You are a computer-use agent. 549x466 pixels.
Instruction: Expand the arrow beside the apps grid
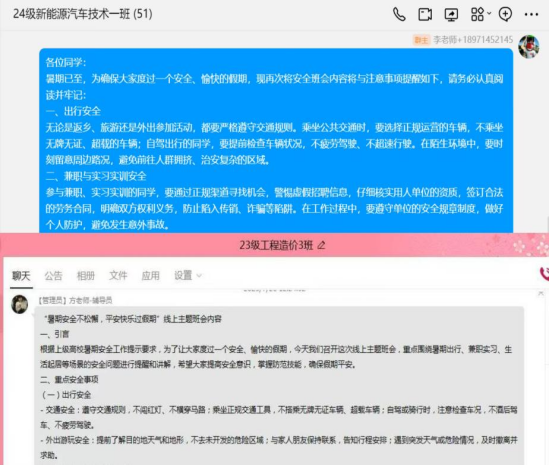489,14
